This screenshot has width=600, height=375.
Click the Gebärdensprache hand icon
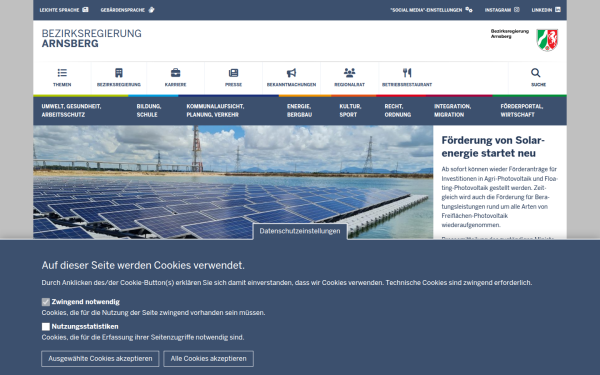152,10
